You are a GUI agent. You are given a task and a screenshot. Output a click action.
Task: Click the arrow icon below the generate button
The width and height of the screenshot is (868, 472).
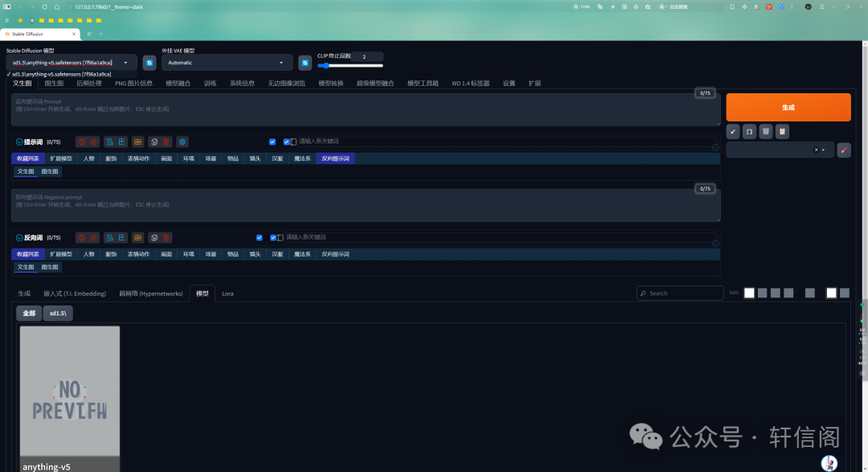pyautogui.click(x=733, y=131)
